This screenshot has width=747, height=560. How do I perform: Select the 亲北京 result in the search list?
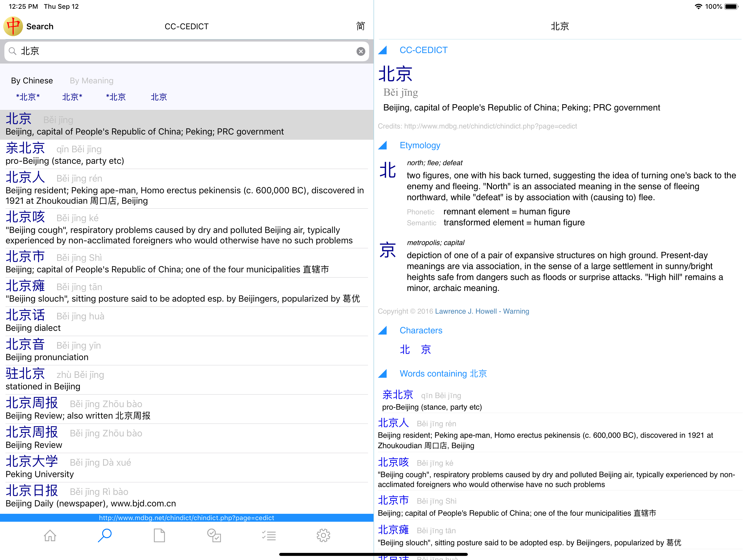186,154
